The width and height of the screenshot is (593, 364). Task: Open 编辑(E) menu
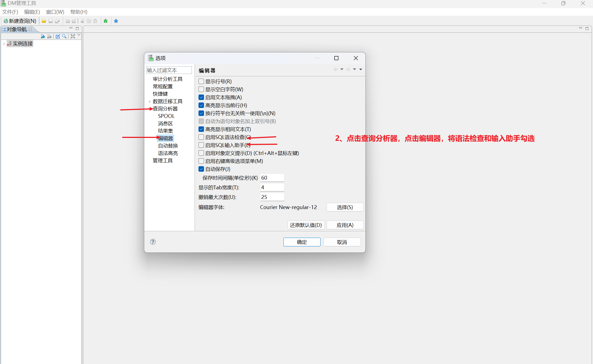[x=32, y=12]
